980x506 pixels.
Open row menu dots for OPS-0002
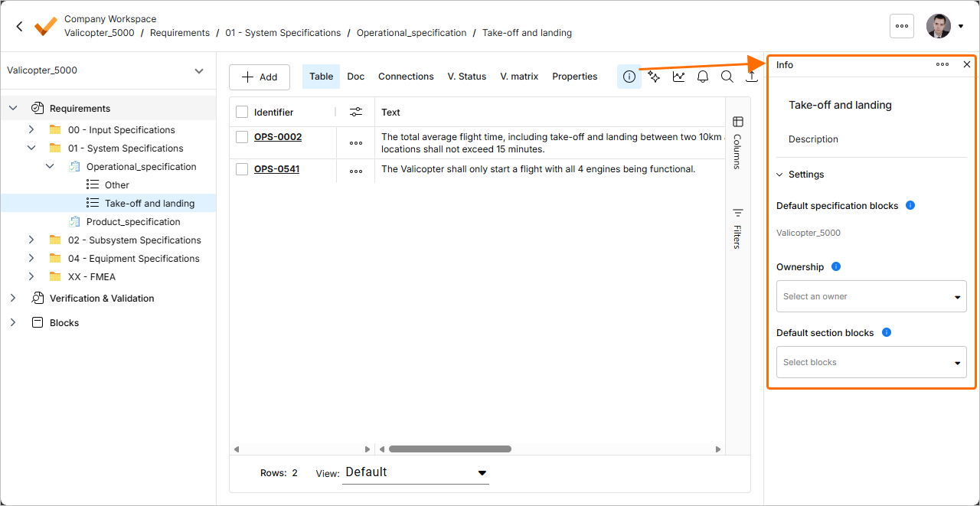(x=356, y=143)
